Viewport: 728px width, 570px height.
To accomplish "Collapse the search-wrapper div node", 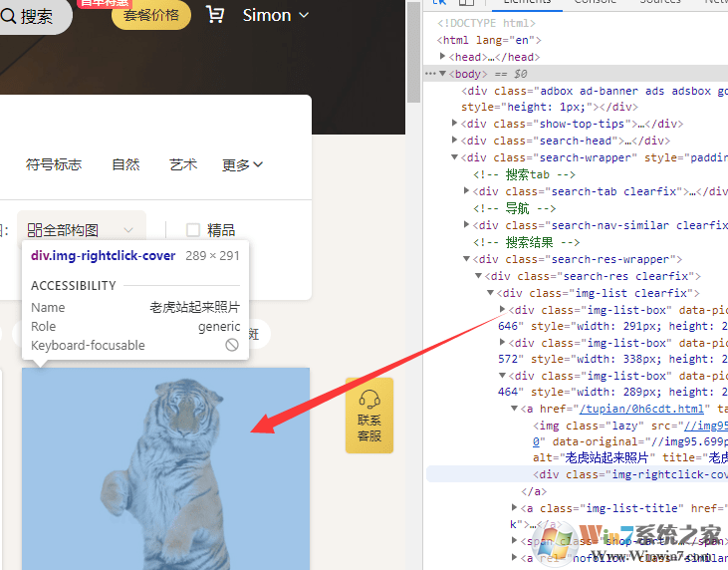I will click(455, 157).
